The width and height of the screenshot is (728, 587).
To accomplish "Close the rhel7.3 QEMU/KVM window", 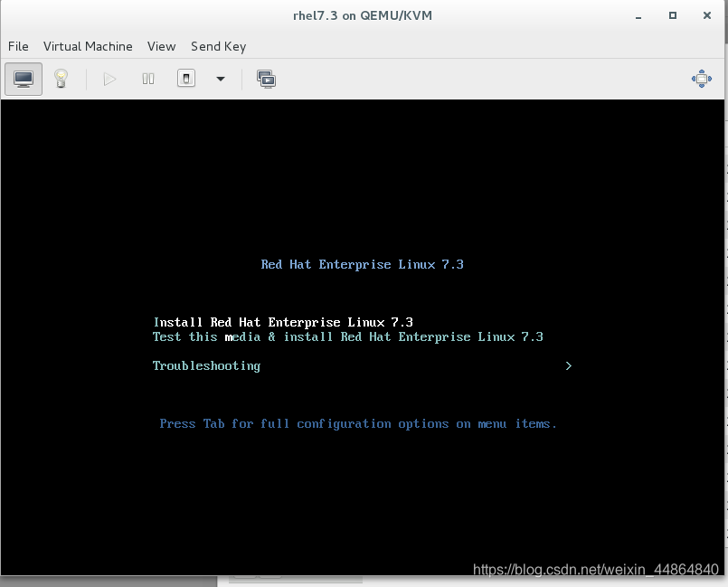I will tap(707, 15).
